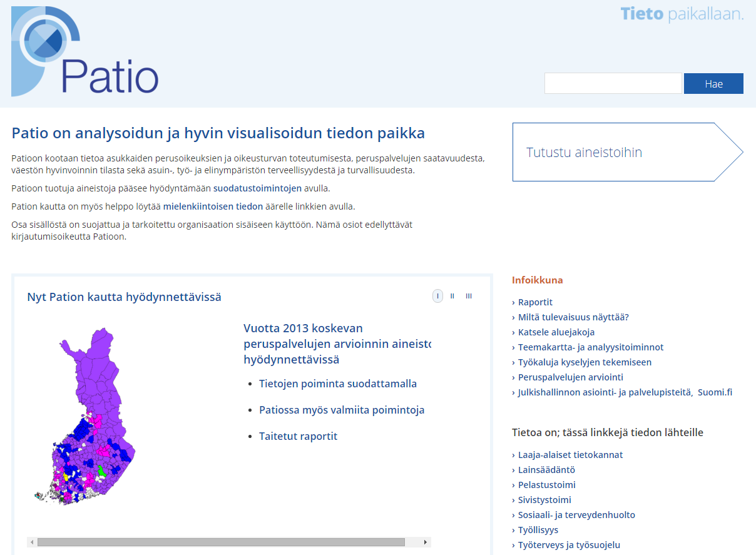Click the Hae search button
The height and width of the screenshot is (555, 756).
713,84
